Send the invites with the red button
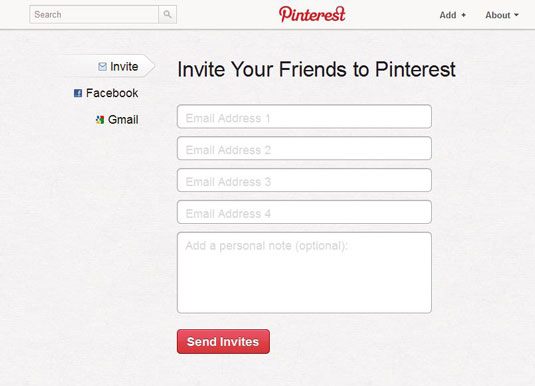The width and height of the screenshot is (535, 386). [x=223, y=341]
